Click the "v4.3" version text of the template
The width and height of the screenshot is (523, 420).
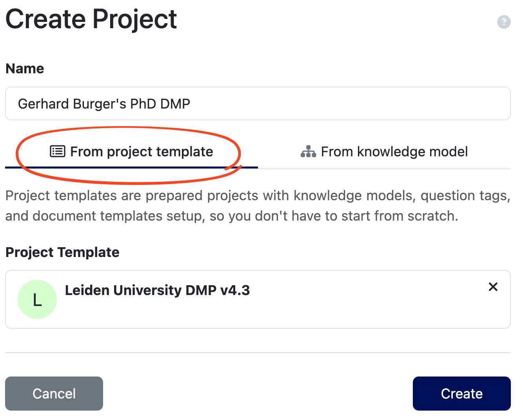pos(235,290)
